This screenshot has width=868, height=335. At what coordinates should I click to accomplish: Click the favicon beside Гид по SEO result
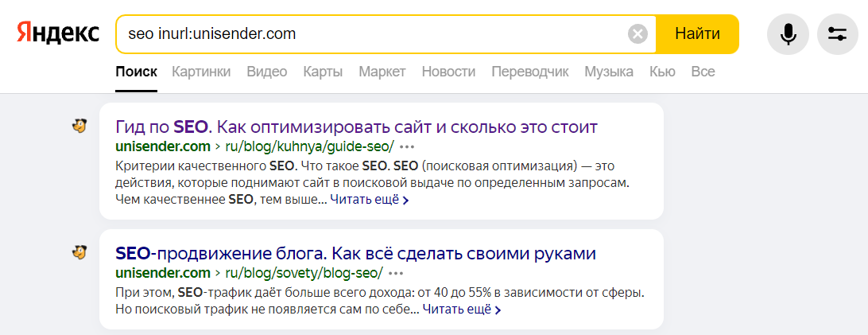coord(79,127)
